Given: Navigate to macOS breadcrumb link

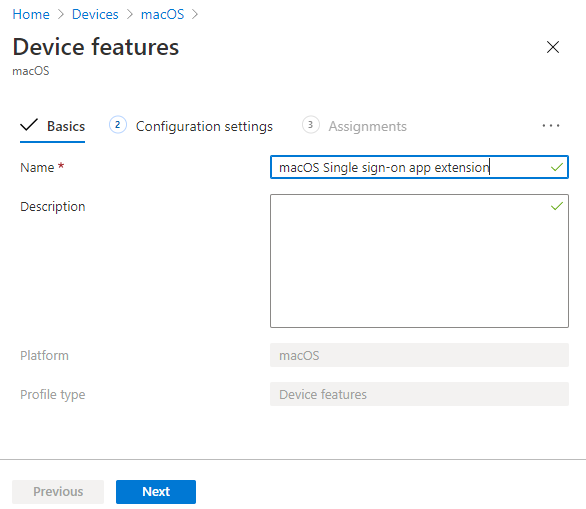Looking at the screenshot, I should tap(162, 14).
